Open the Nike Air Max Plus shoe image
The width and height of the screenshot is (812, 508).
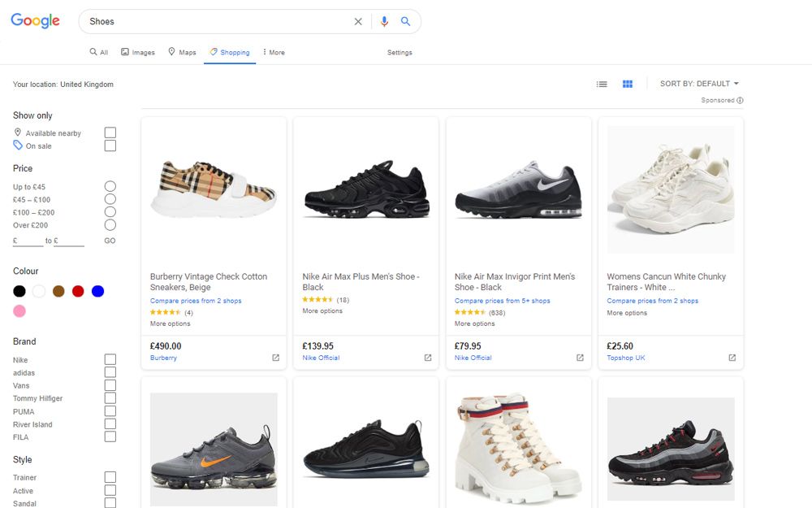coord(366,189)
